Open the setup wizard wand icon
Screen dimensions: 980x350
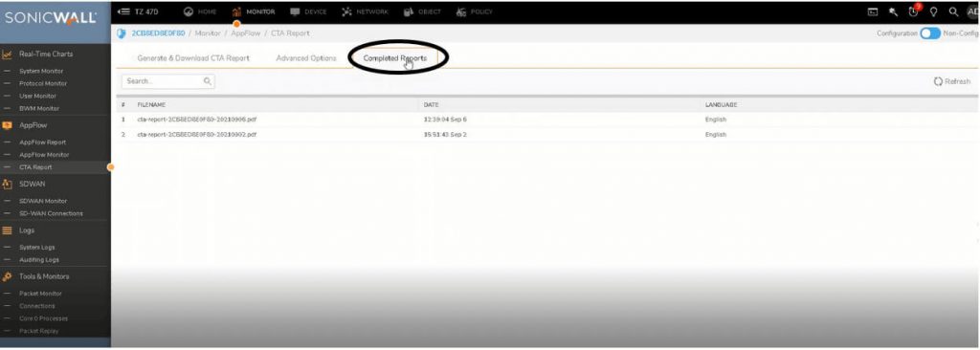[x=894, y=11]
